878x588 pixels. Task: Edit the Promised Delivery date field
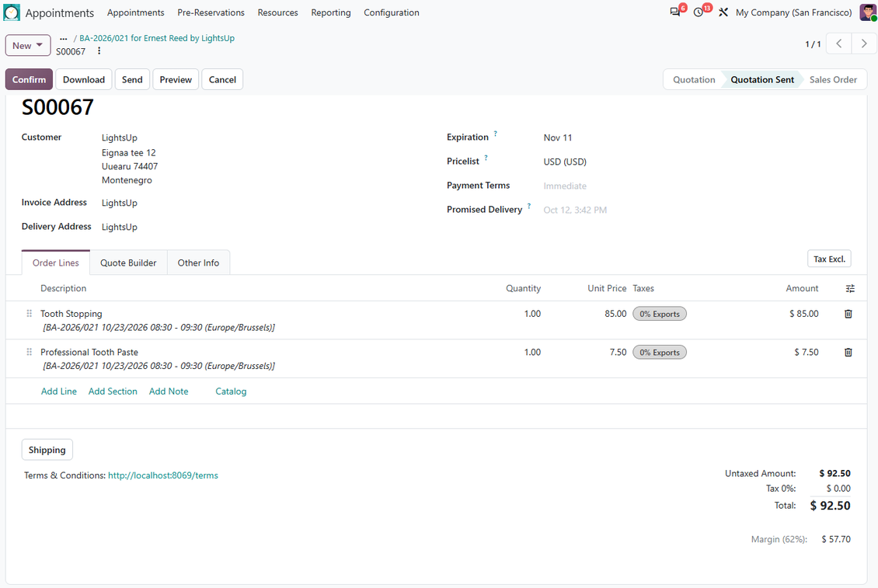(575, 210)
